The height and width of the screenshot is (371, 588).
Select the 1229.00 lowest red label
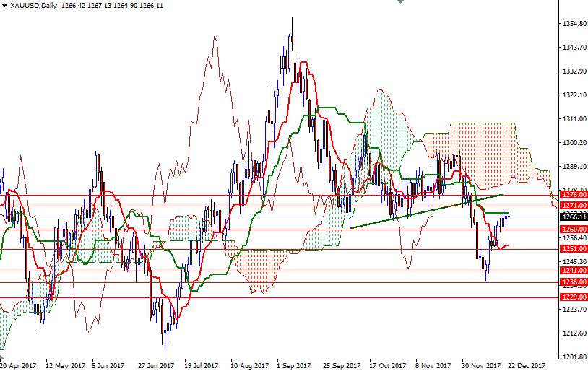pyautogui.click(x=573, y=297)
